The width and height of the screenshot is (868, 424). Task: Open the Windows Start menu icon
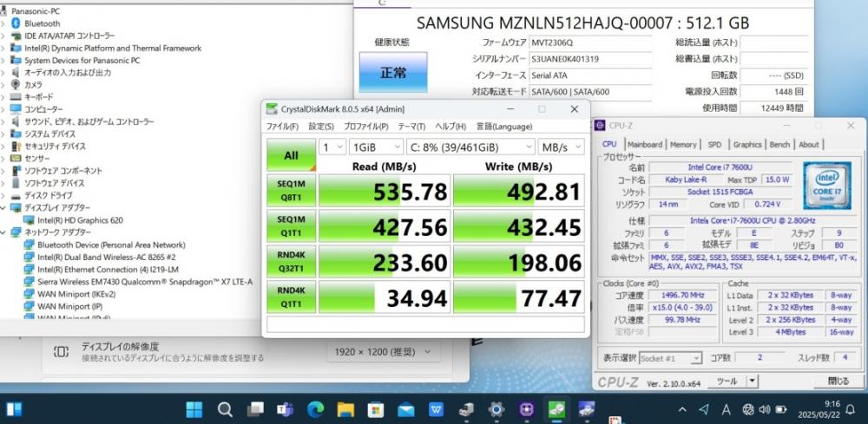(194, 409)
